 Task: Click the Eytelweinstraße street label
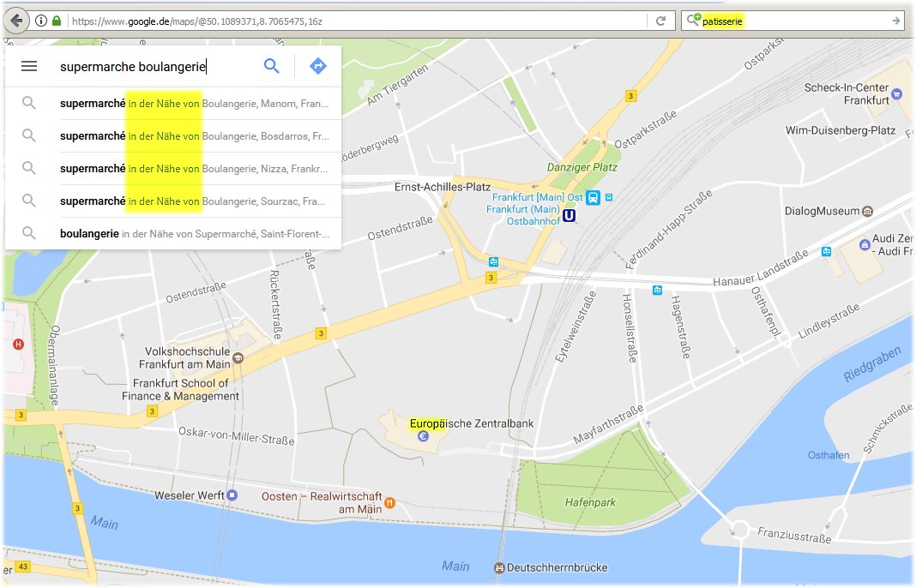(x=576, y=327)
